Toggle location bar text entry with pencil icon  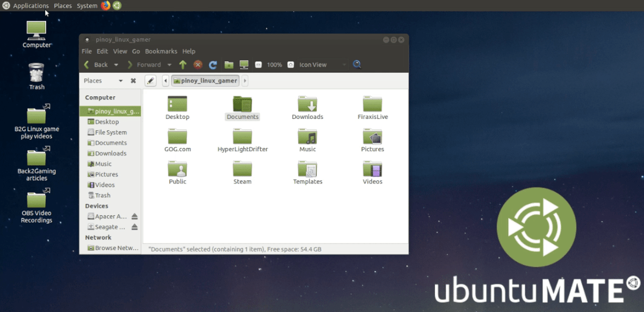pos(150,80)
